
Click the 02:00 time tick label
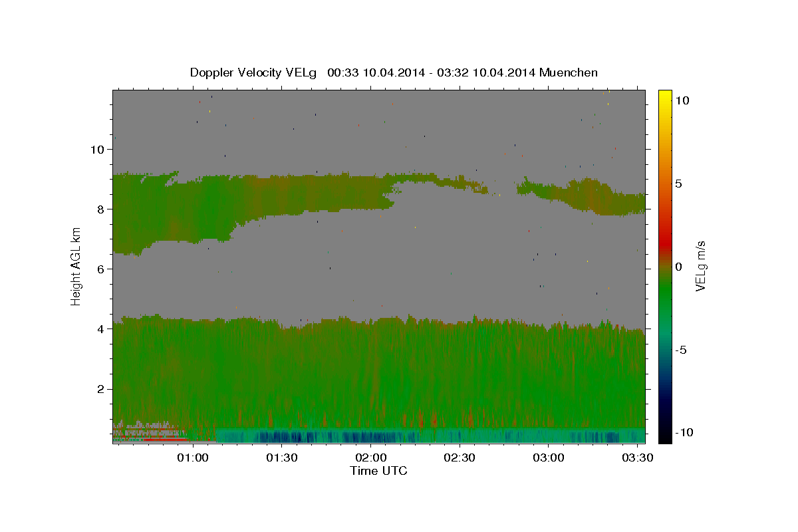pos(371,458)
